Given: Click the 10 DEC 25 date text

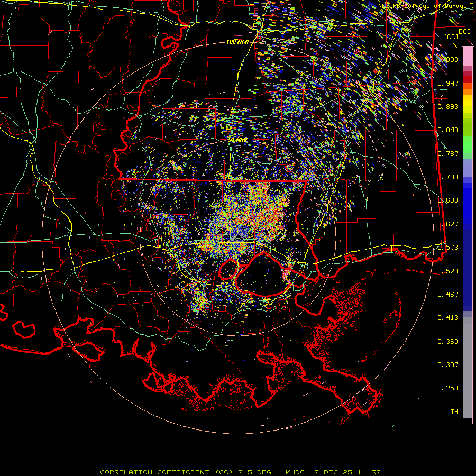Looking at the screenshot, I should point(332,472).
